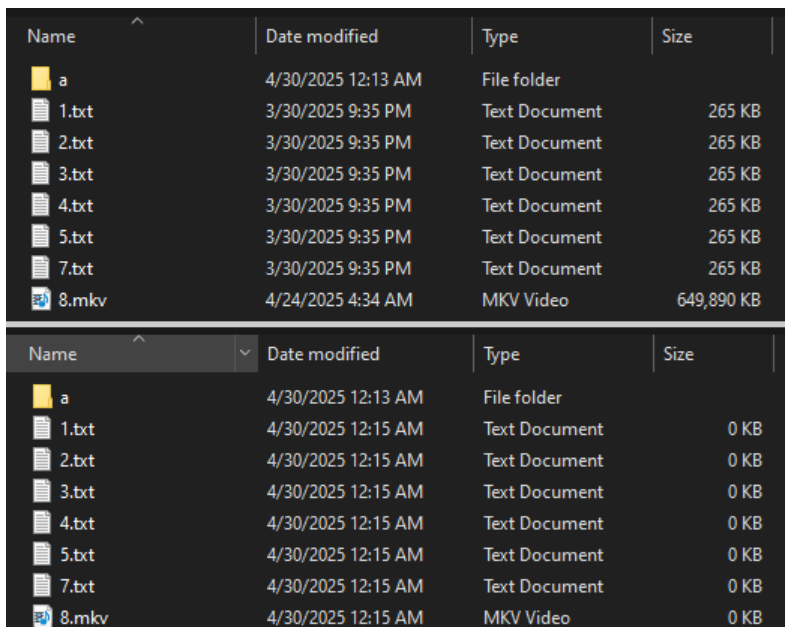790x633 pixels.
Task: Click the sort chevron above lower Name header
Action: pyautogui.click(x=137, y=339)
